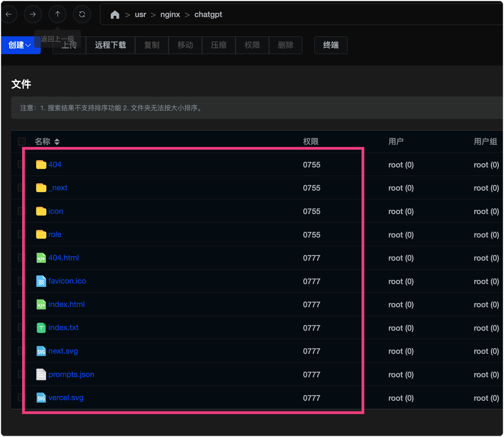Viewport: 504px width, 437px height.
Task: Click permission 0777 of index.html
Action: click(x=312, y=305)
